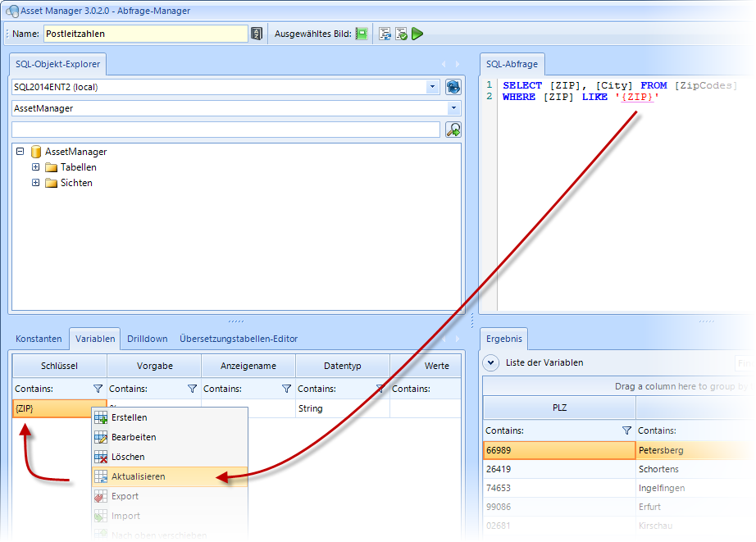Click the server refresh icon beside SQL2014ENT2
The width and height of the screenshot is (756, 542).
point(453,87)
